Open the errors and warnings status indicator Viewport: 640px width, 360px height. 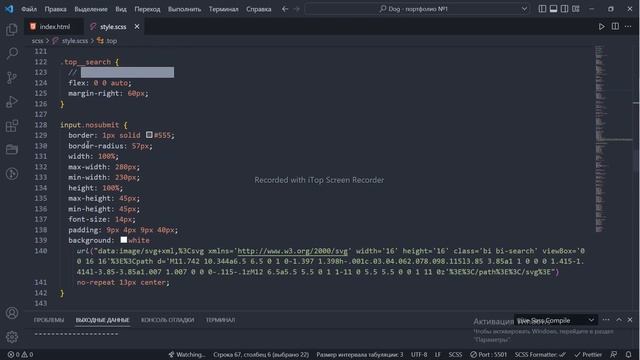tap(20, 355)
